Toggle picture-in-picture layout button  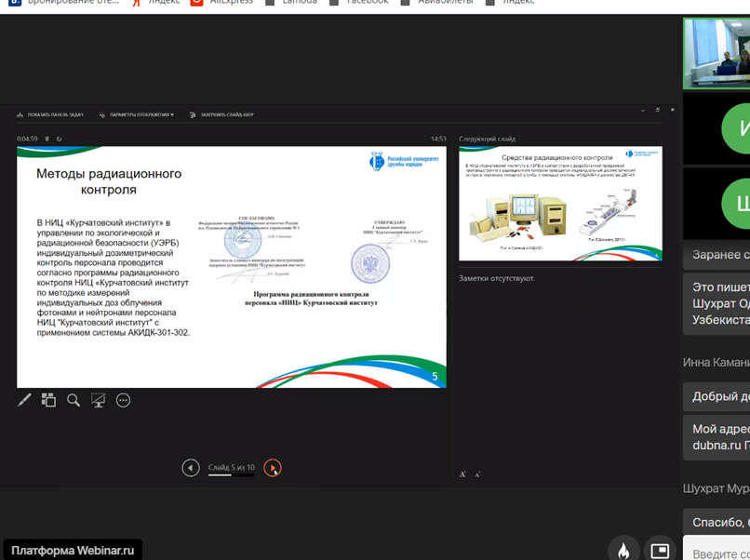(x=660, y=550)
